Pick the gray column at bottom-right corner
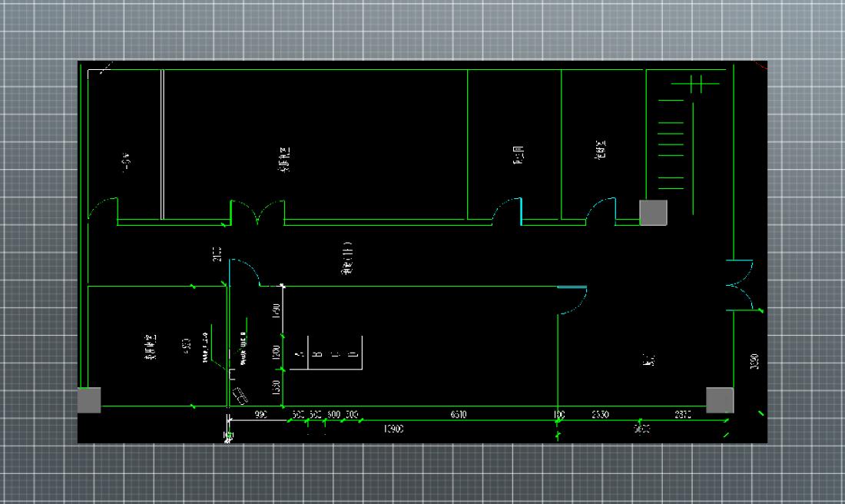 point(720,400)
